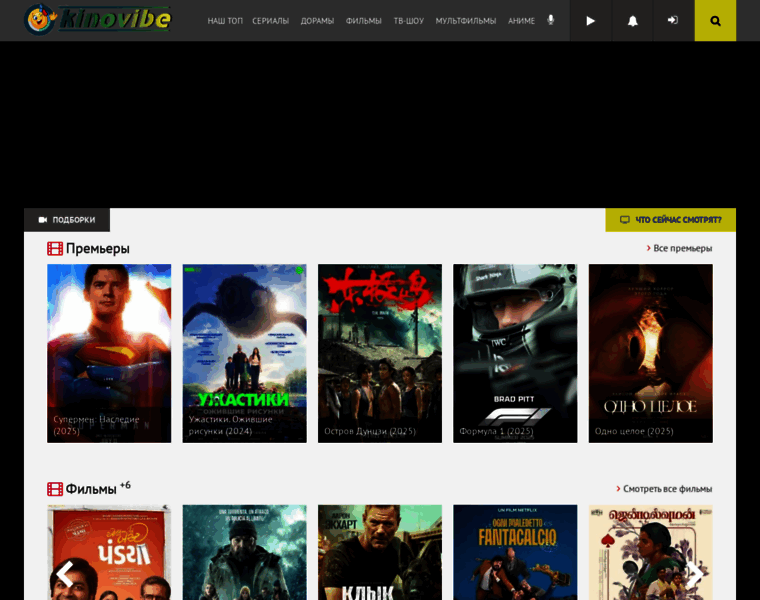Open the ДОРАМЫ menu item
The width and height of the screenshot is (760, 600).
point(317,21)
